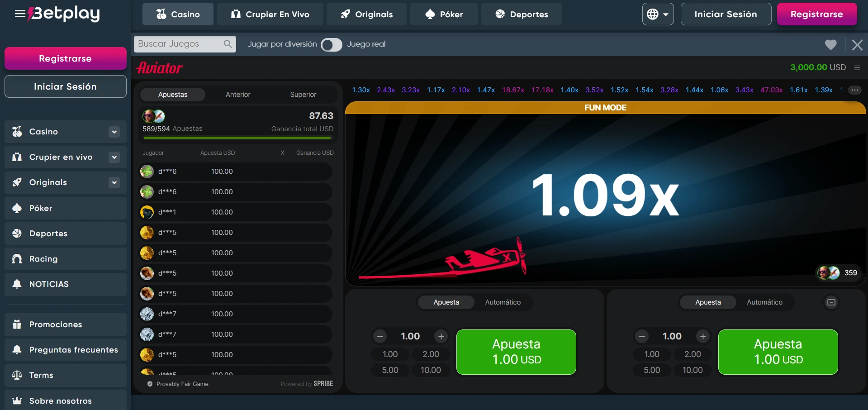
Task: Expand the Originals sidebar section
Action: (114, 182)
